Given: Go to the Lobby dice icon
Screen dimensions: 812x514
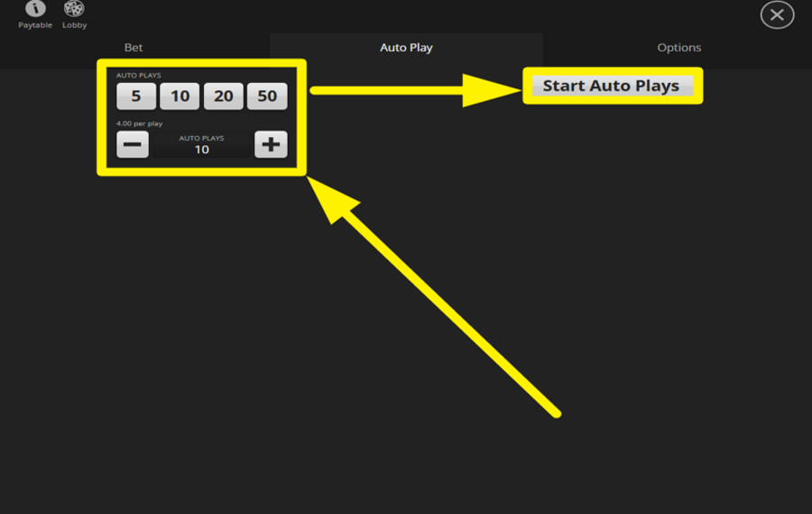Looking at the screenshot, I should tap(74, 8).
